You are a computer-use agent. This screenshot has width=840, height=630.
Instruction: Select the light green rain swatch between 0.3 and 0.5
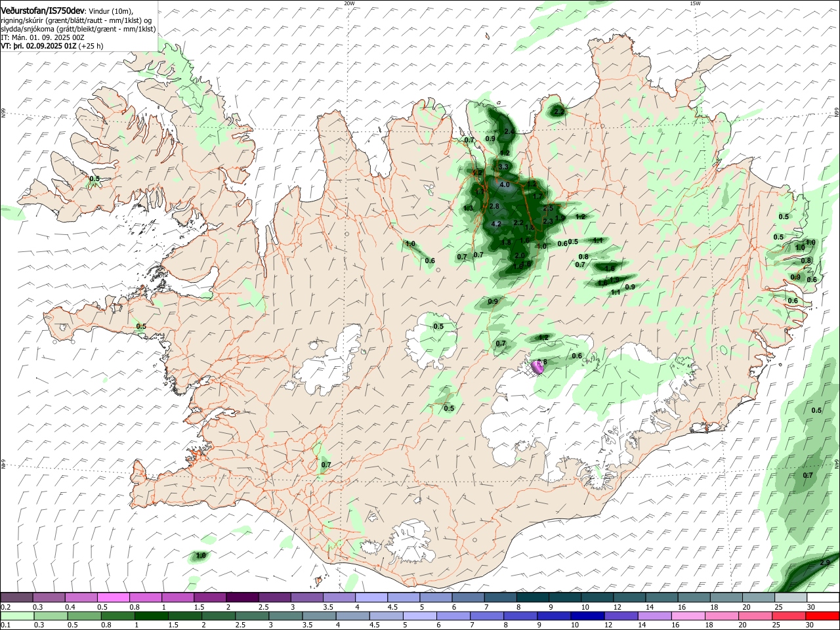51,616
